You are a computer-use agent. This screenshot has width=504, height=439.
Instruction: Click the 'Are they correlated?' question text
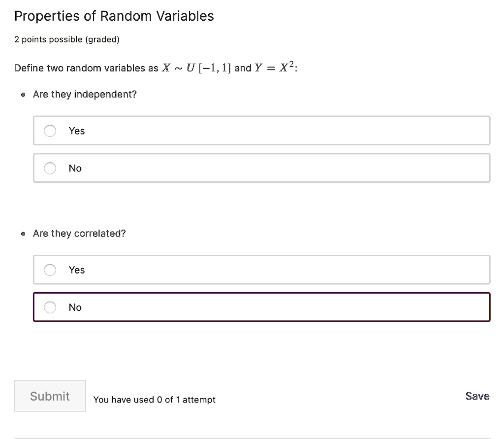[x=79, y=234]
